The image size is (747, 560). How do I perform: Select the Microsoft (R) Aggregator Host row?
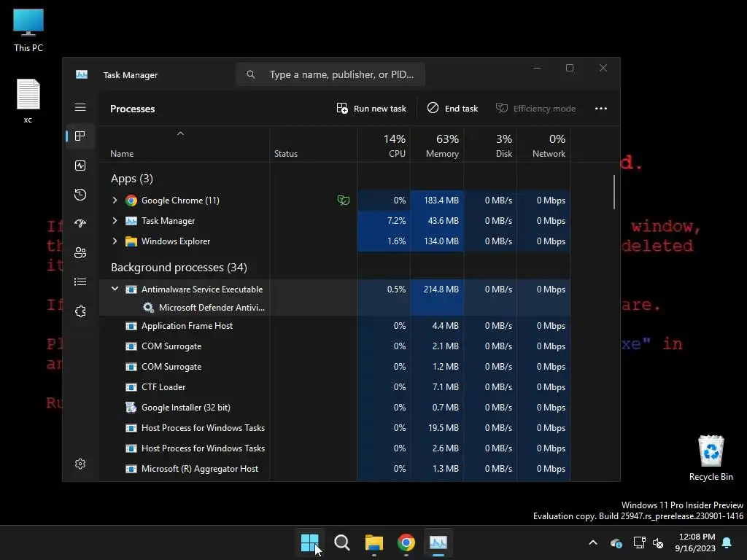click(334, 469)
